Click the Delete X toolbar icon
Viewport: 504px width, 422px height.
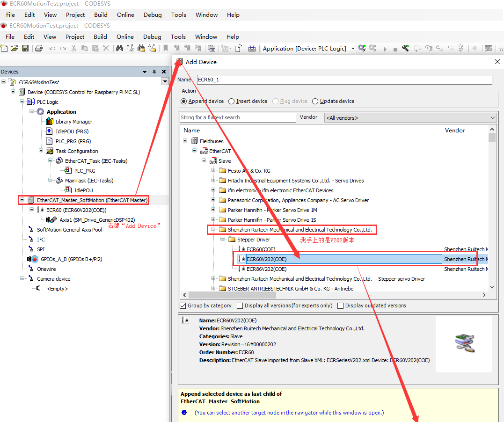[106, 48]
